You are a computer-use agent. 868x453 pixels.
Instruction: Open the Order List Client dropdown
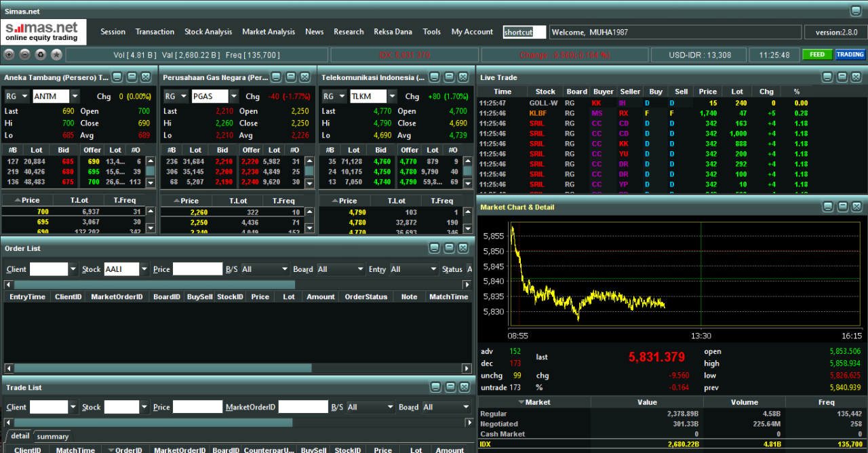(x=73, y=269)
